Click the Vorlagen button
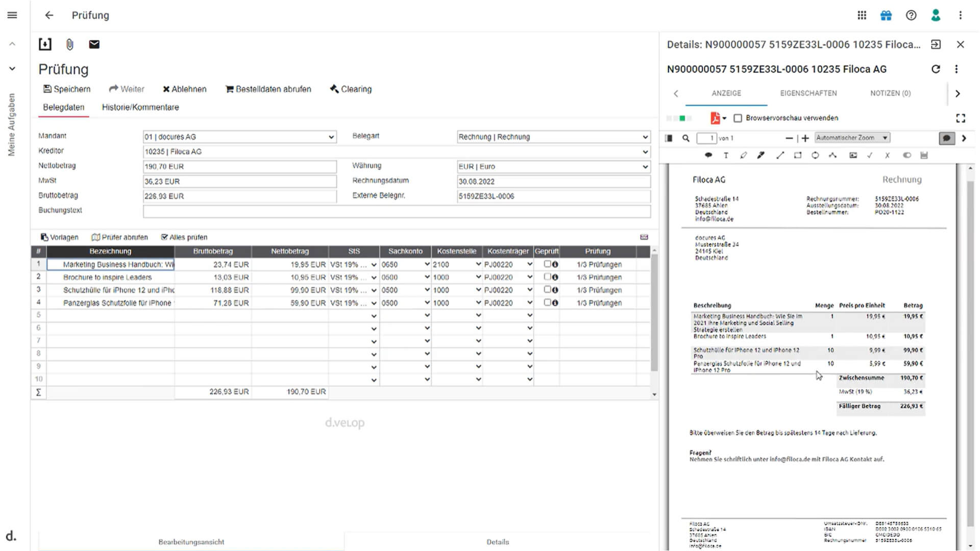 60,237
